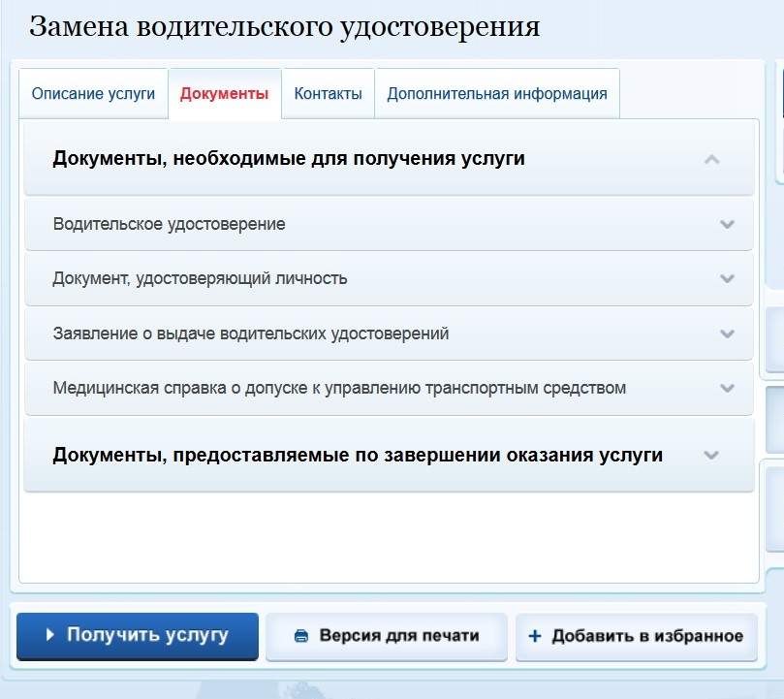This screenshot has height=699, width=784.
Task: Click Добавить в избранное button
Action: (636, 637)
